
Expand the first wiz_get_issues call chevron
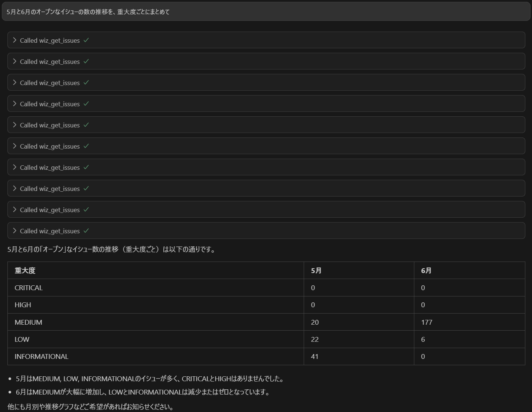[15, 40]
